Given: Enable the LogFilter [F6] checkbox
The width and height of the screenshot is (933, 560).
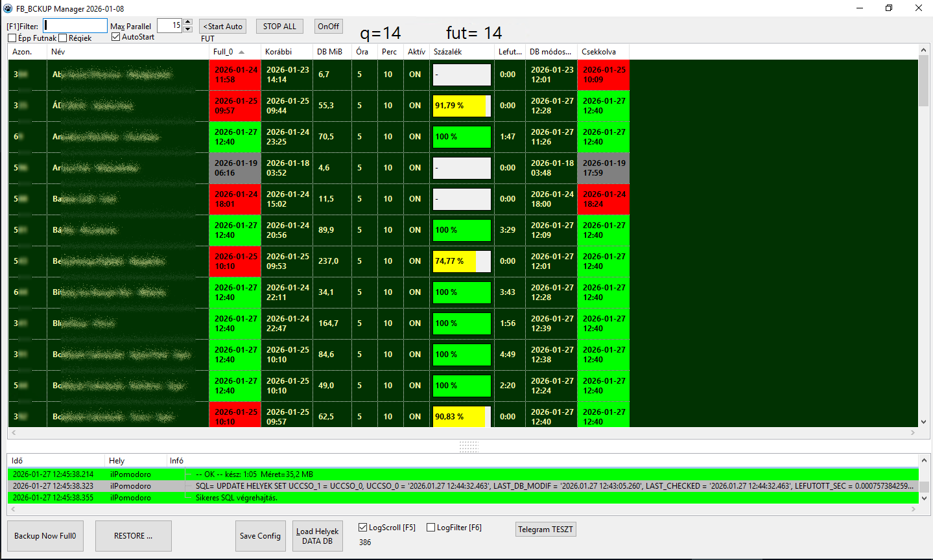Looking at the screenshot, I should tap(431, 528).
